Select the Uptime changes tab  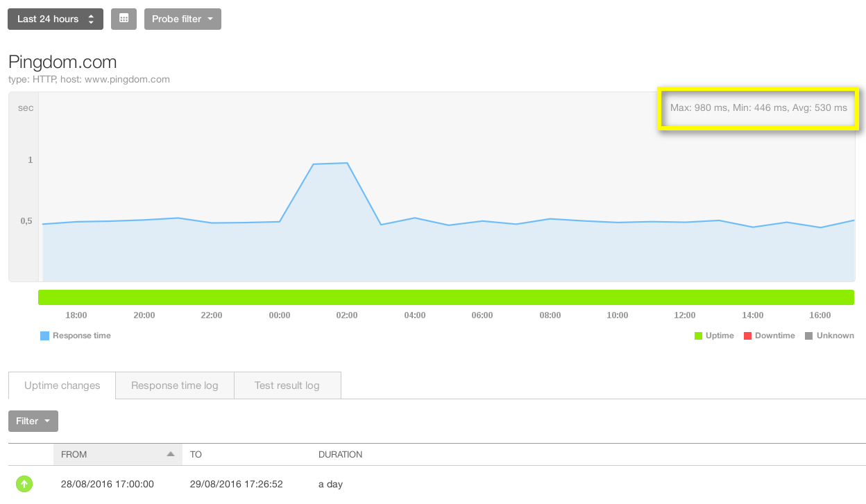point(62,385)
